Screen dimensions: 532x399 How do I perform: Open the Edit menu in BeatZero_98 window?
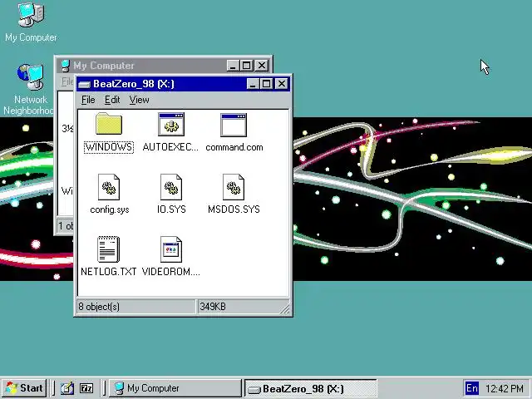[x=112, y=100]
